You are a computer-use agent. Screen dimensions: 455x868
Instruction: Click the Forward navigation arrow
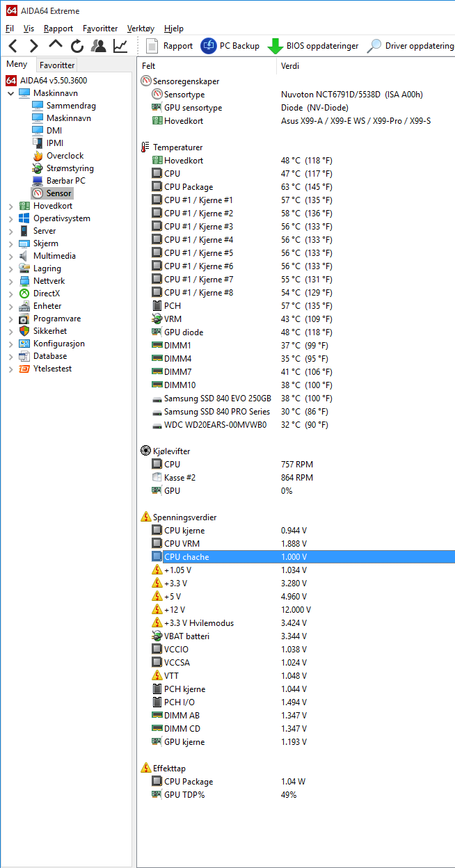[x=34, y=46]
